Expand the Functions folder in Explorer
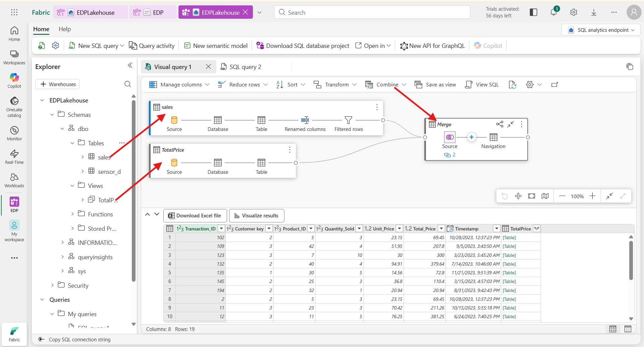 72,214
